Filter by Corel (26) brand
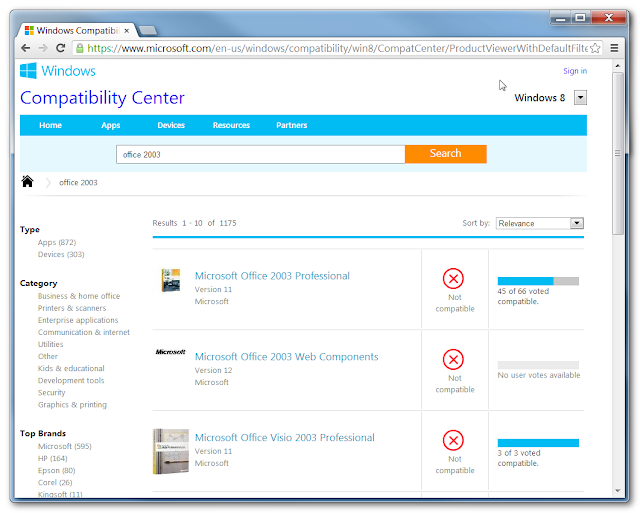 tap(55, 482)
